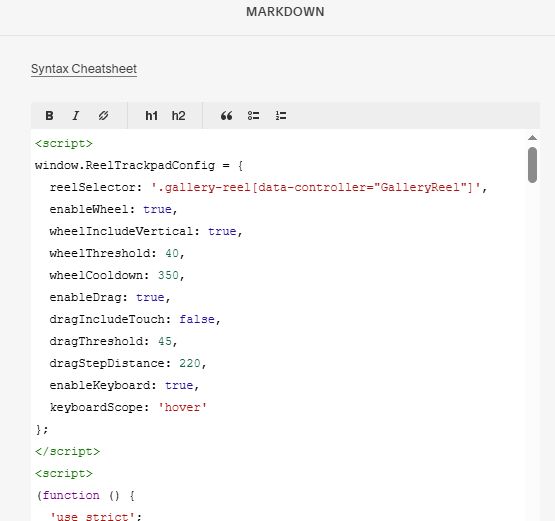Place the cursor in the reelSelector line

tap(268, 187)
